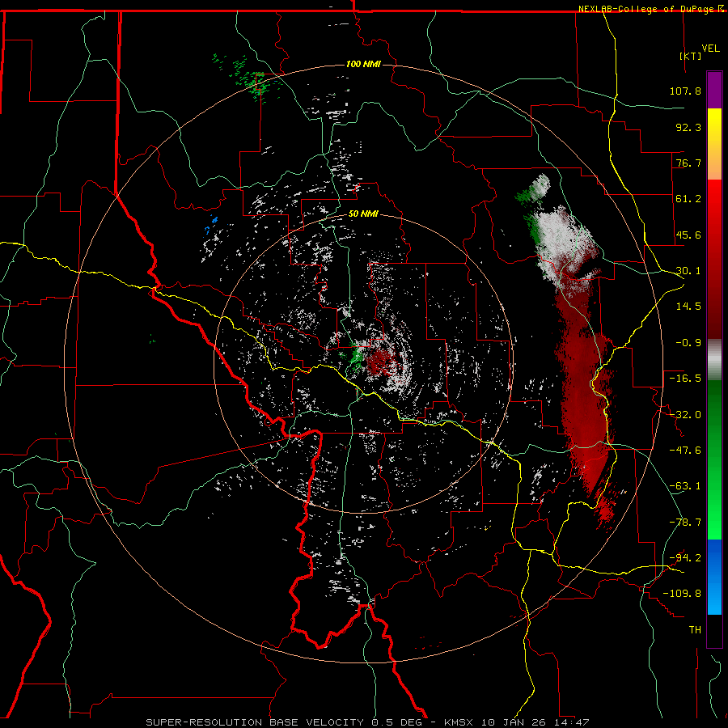Select the 61.2 scale value
Viewport: 728px width, 728px height.
click(688, 198)
